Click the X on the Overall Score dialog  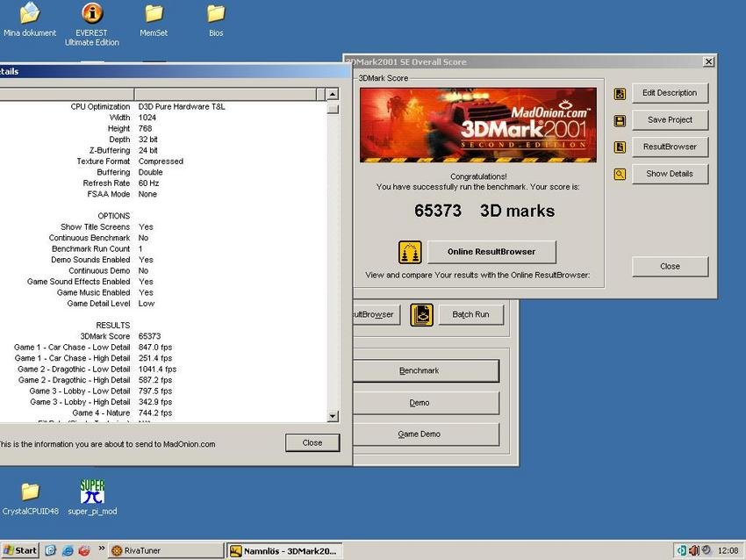tap(708, 61)
